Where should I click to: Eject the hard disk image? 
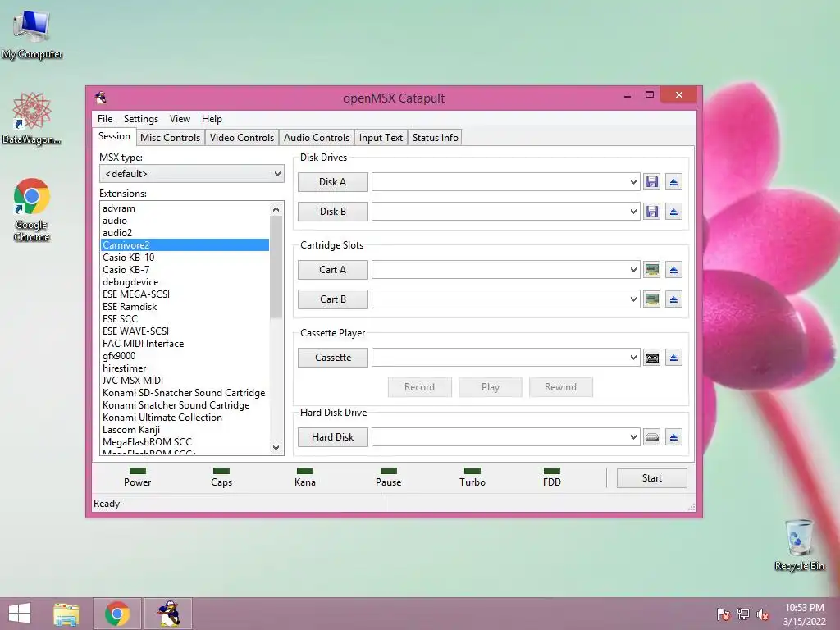673,437
